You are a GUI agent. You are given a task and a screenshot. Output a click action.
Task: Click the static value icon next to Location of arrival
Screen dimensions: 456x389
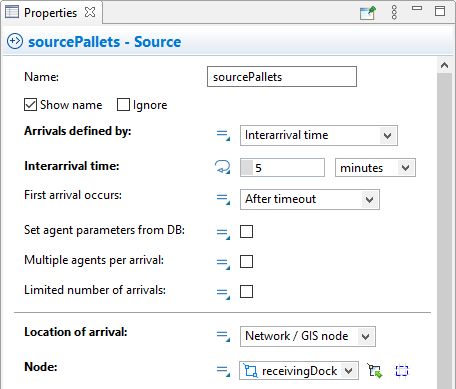click(x=223, y=336)
